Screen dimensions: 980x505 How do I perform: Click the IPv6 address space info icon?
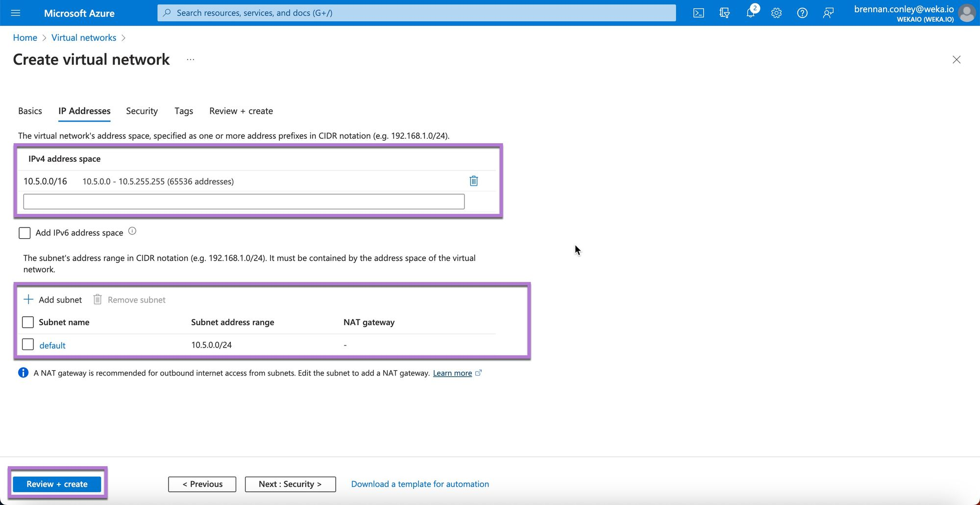(x=132, y=231)
